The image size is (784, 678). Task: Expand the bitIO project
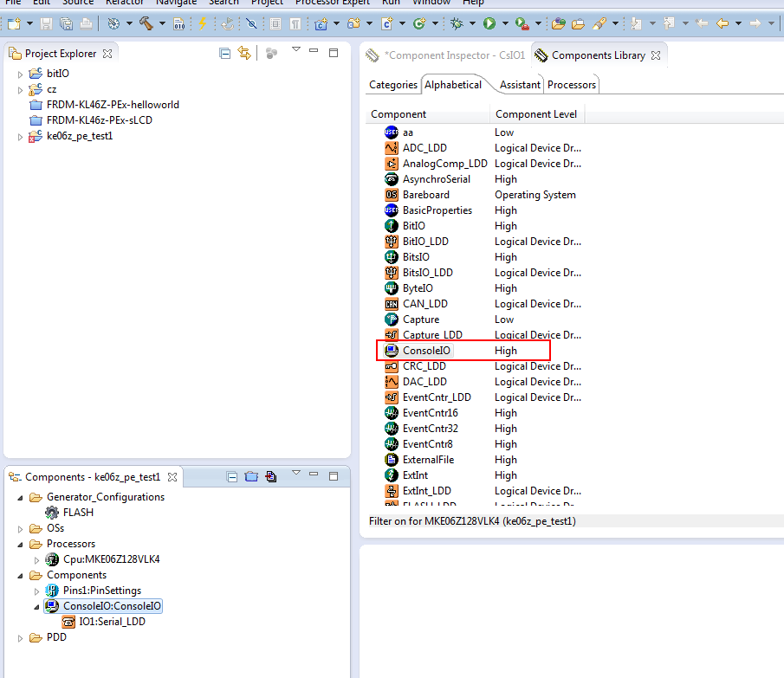coord(20,74)
